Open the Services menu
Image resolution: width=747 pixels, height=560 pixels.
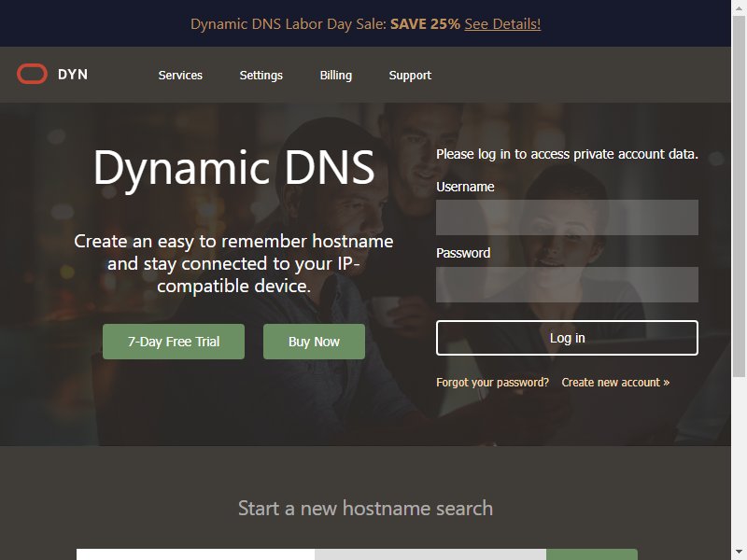click(x=180, y=76)
